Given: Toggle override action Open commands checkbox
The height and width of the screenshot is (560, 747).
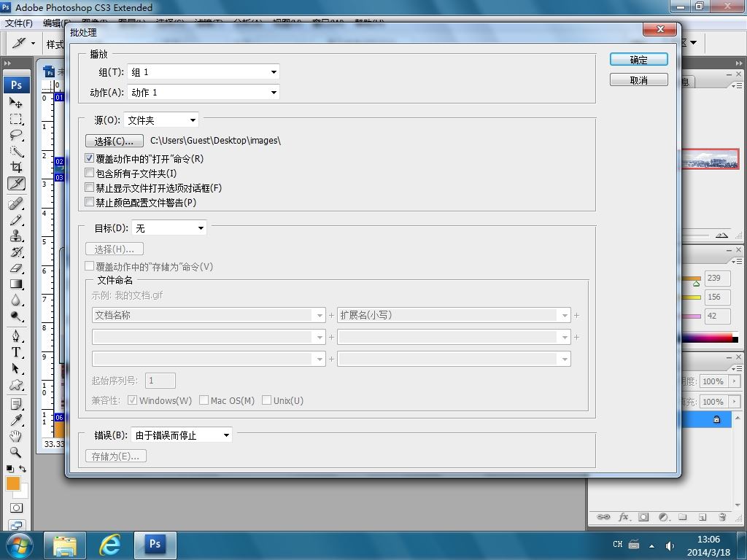Looking at the screenshot, I should [x=89, y=158].
